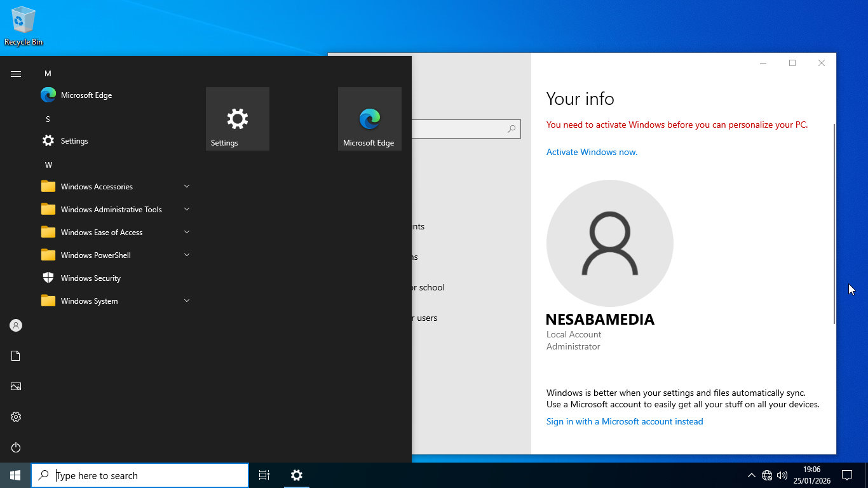Open Pictures from the Start sidebar

click(x=16, y=386)
